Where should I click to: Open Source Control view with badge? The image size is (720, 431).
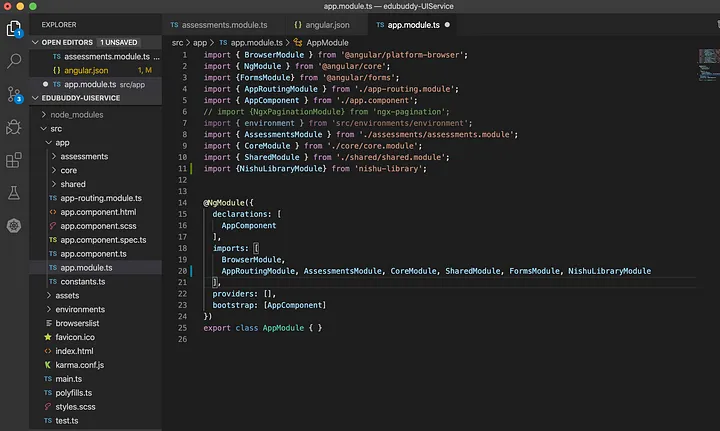pos(15,94)
